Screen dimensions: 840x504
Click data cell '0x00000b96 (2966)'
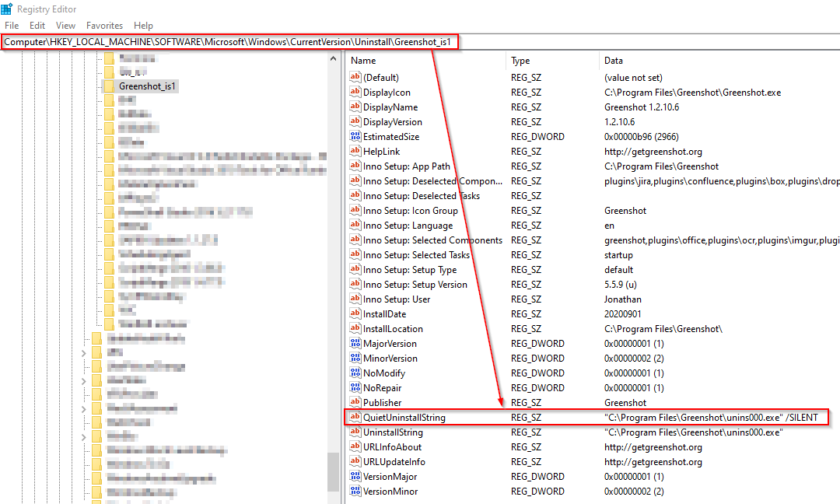coord(641,137)
